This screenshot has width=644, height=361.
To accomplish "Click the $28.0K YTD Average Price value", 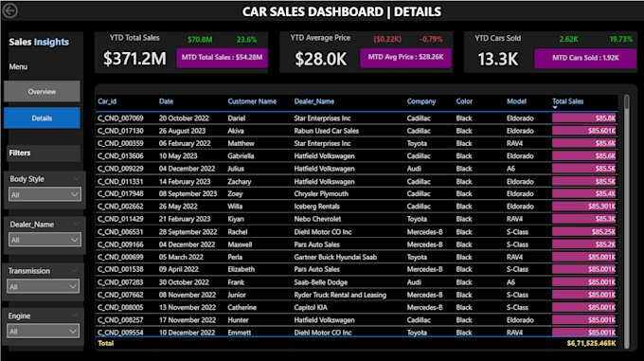I will click(x=321, y=59).
